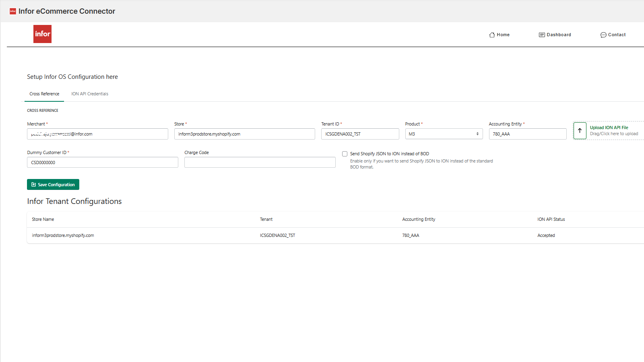Screen dimensions: 644x362
Task: Click the Drag/Click here to upload text
Action: 614,134
